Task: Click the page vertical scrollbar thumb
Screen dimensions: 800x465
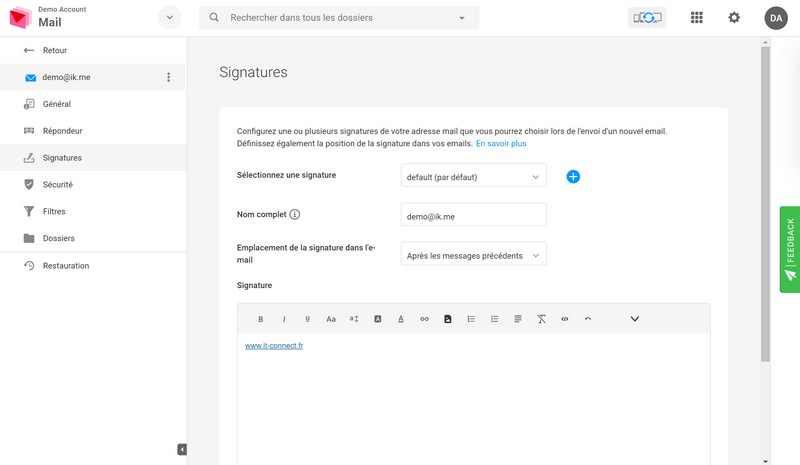Action: coord(765,204)
